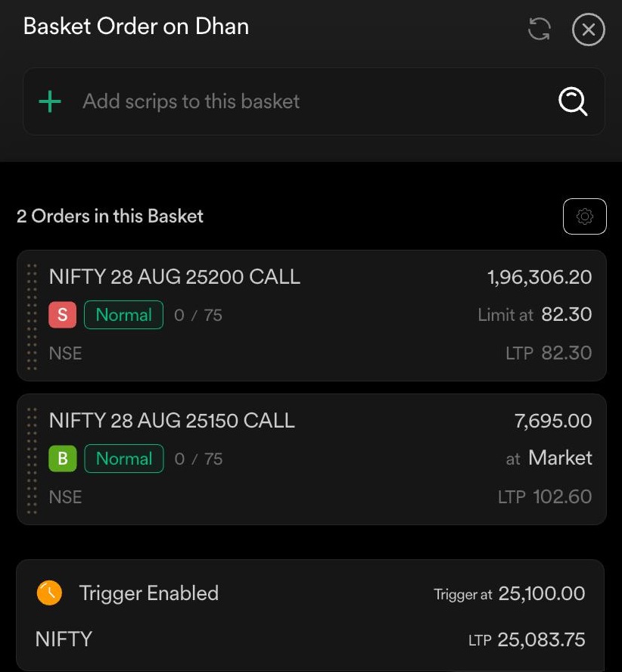Viewport: 622px width, 672px height.
Task: Close the Basket Order panel
Action: tap(588, 30)
